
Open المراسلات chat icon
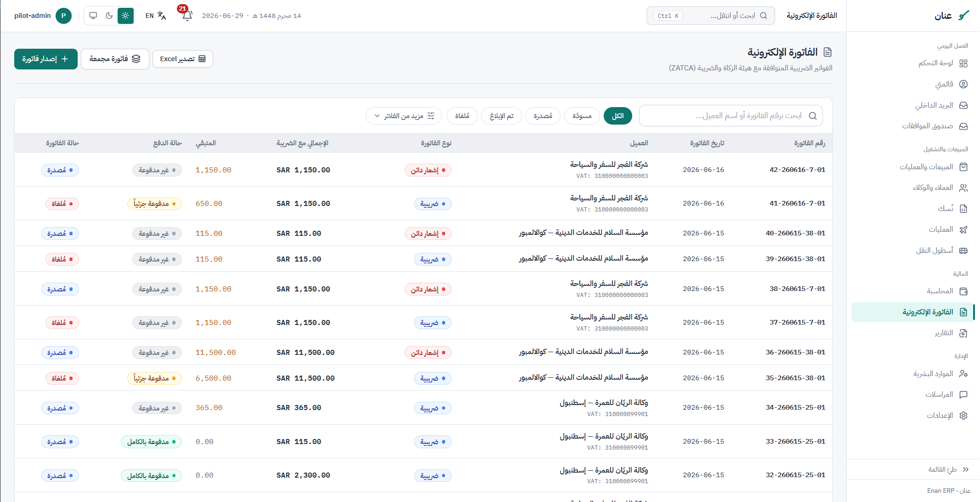[x=963, y=394]
